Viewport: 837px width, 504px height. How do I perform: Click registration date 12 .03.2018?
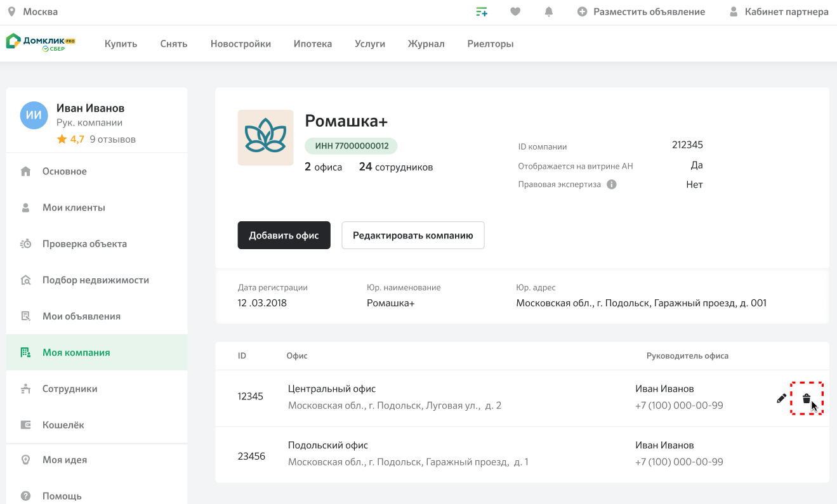tap(262, 303)
